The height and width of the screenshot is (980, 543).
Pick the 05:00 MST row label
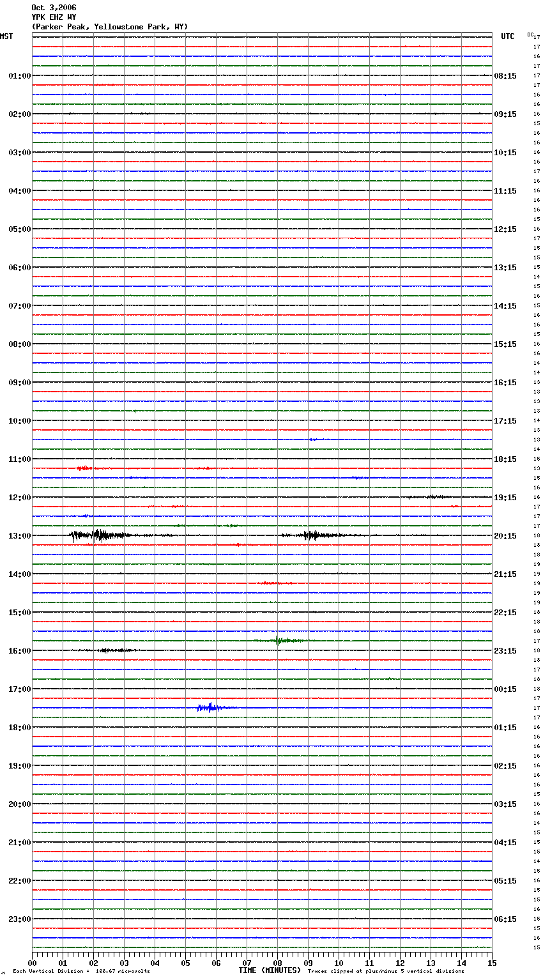pyautogui.click(x=20, y=229)
